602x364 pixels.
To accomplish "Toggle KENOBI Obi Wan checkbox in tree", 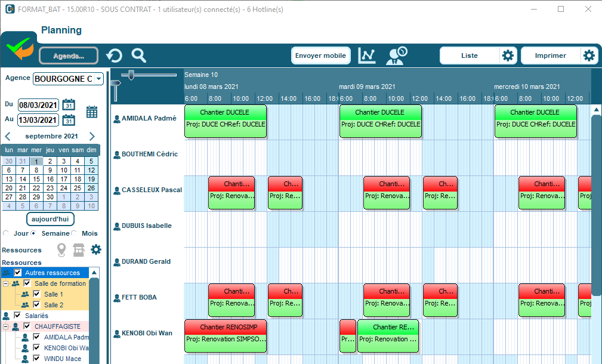I will (36, 347).
